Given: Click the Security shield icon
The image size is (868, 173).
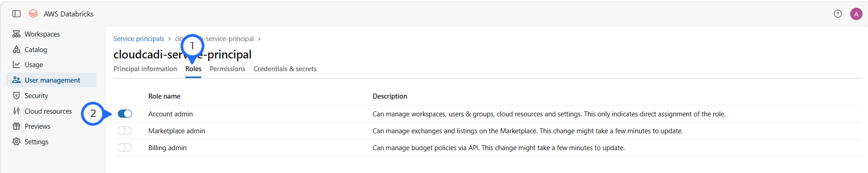Looking at the screenshot, I should 16,95.
